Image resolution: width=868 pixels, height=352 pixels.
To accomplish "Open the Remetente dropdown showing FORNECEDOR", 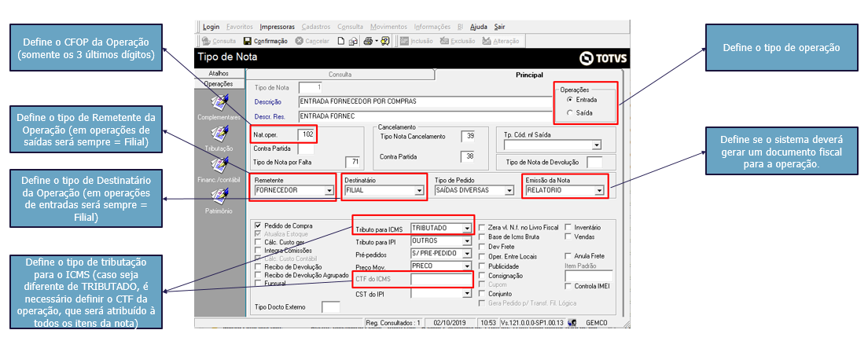I will tap(329, 190).
